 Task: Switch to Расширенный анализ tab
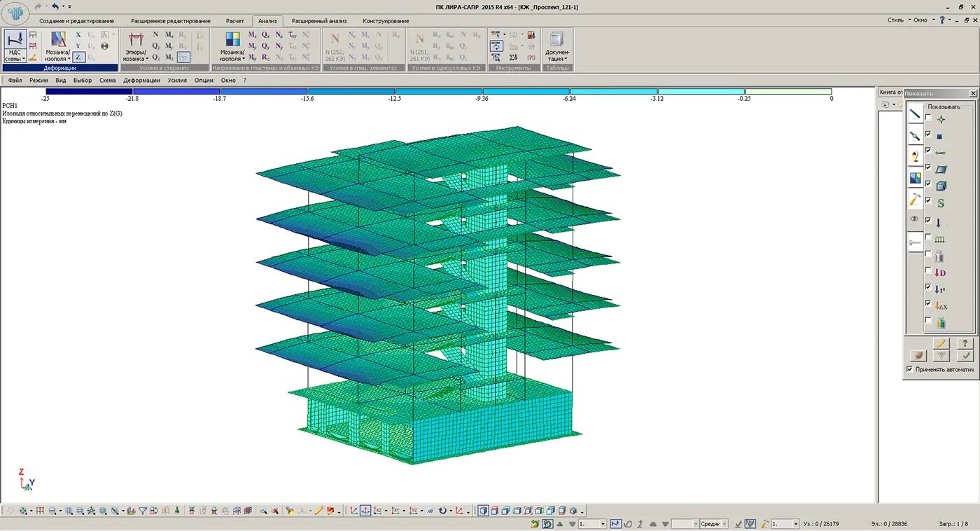tap(319, 21)
